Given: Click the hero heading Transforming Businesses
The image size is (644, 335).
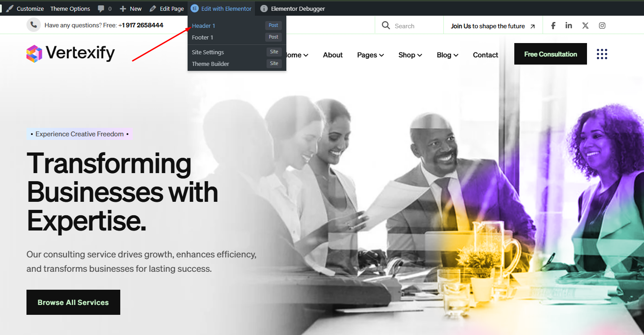Looking at the screenshot, I should [123, 192].
